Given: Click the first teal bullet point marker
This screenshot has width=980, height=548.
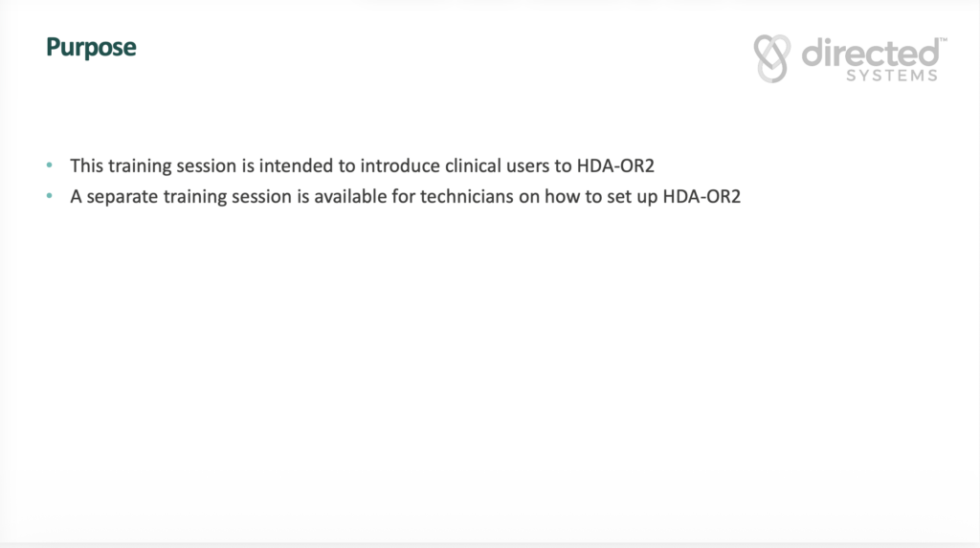Looking at the screenshot, I should point(50,165).
